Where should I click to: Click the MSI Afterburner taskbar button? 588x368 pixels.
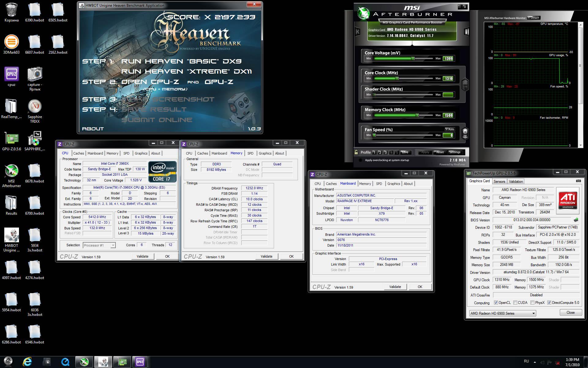(84, 362)
